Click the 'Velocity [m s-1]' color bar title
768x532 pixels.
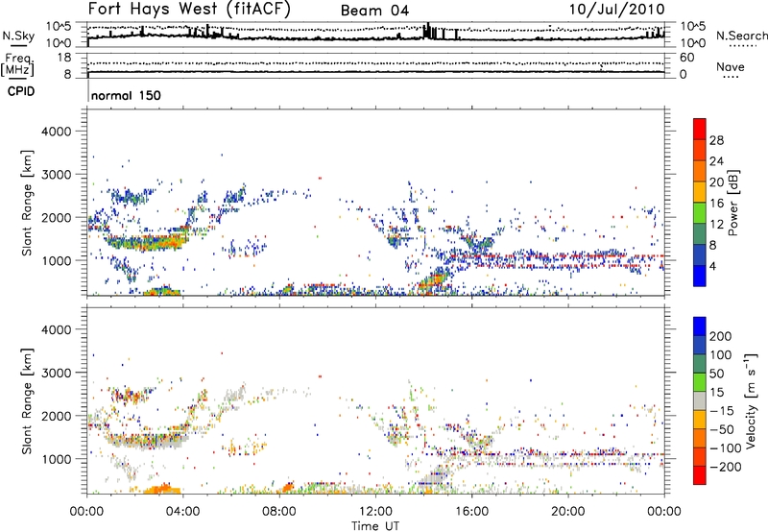pyautogui.click(x=750, y=400)
